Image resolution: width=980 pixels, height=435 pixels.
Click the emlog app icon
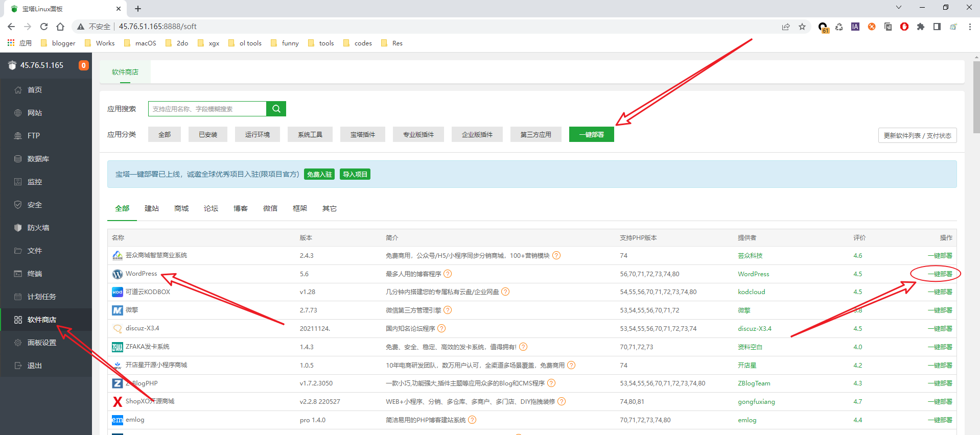[x=118, y=420]
